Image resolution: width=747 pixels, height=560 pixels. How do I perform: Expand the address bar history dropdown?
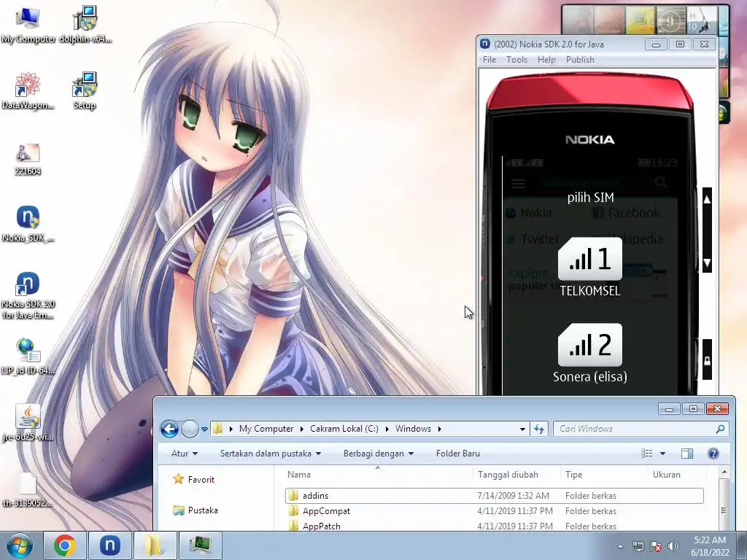pos(522,429)
